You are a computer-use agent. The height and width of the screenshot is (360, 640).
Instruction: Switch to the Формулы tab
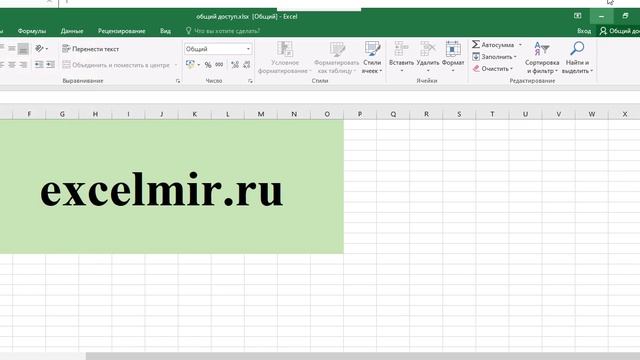point(32,31)
